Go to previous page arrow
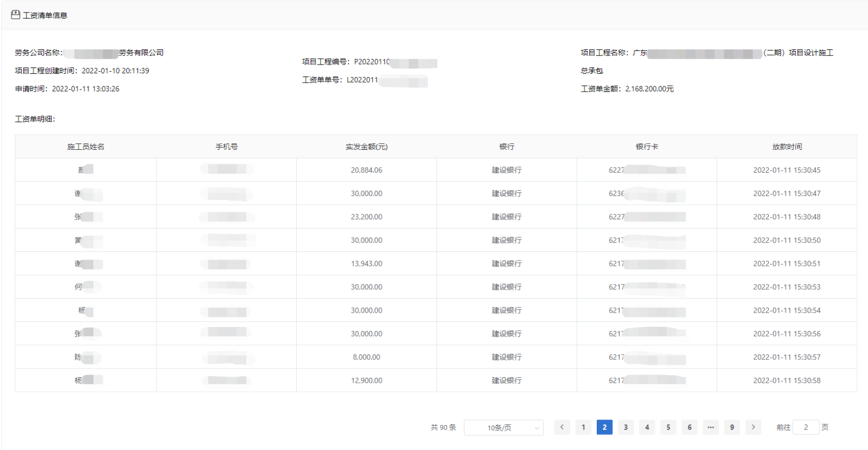Image resolution: width=868 pixels, height=450 pixels. pos(562,427)
